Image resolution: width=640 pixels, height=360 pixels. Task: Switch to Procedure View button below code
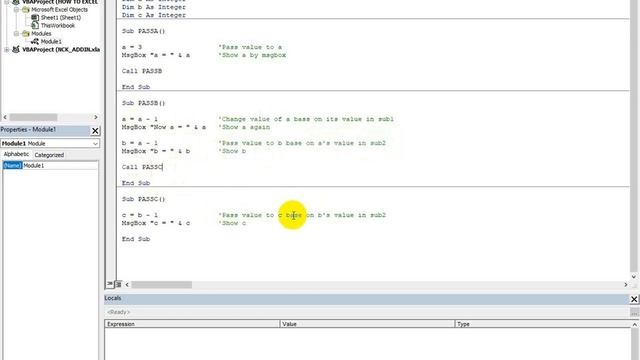pos(110,284)
